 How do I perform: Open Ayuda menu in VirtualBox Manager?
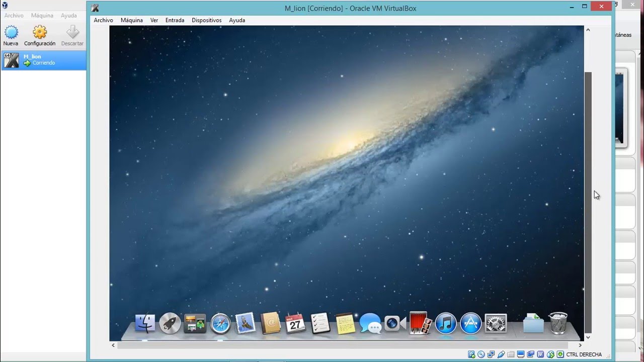69,16
